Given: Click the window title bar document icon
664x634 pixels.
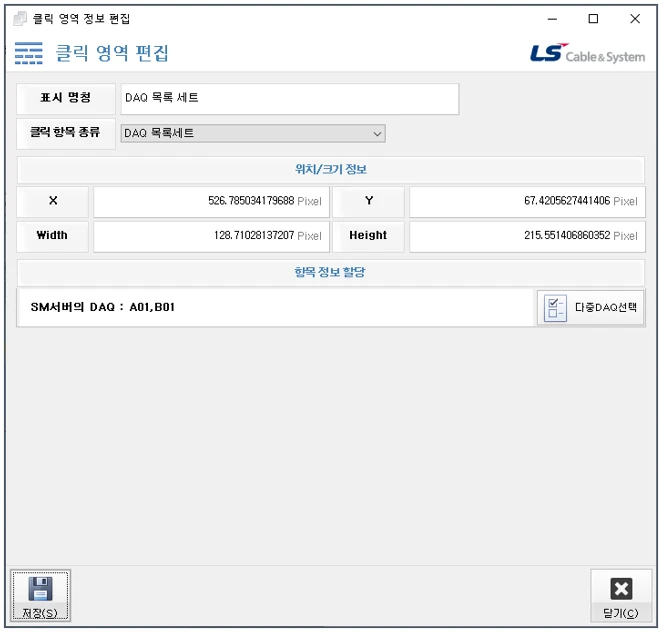Looking at the screenshot, I should (20, 19).
